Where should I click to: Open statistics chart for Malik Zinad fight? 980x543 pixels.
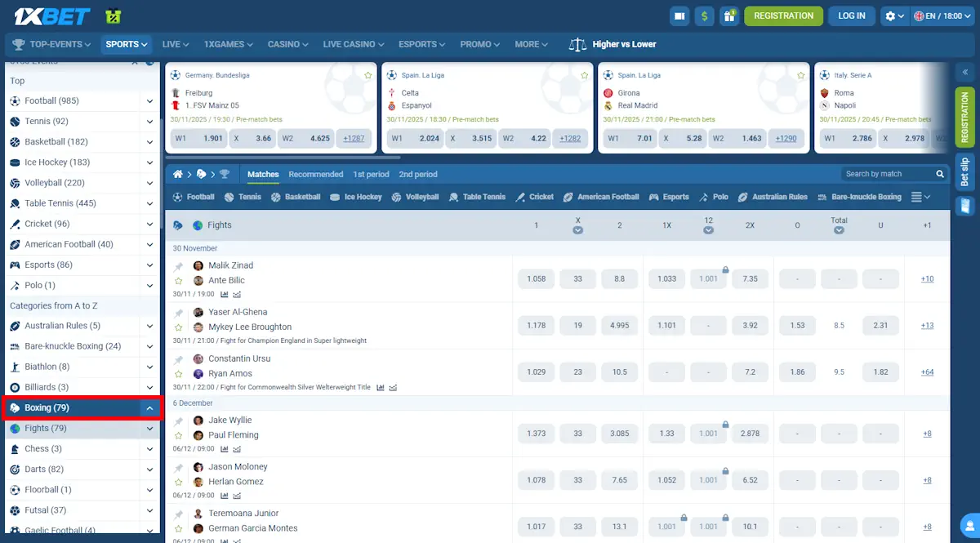(225, 295)
